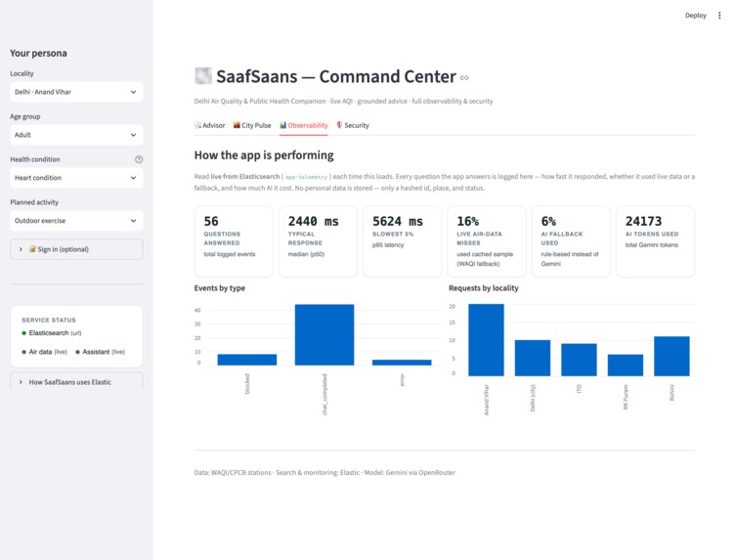Screen dimensions: 736x560
Task: Expand the Sign in (optional) section
Action: tap(76, 249)
